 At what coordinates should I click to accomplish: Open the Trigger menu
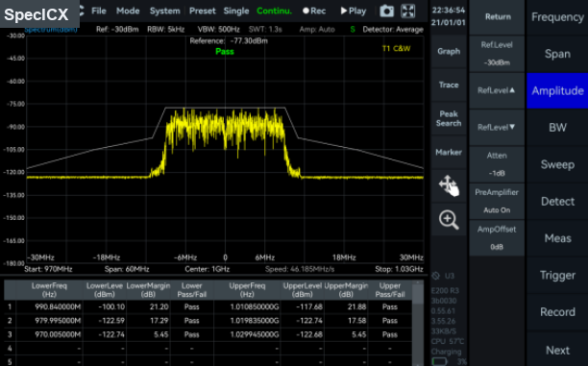tap(557, 276)
